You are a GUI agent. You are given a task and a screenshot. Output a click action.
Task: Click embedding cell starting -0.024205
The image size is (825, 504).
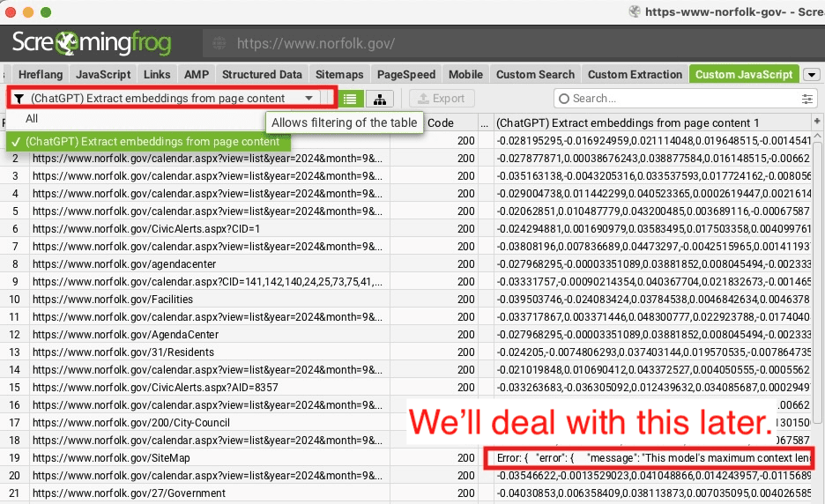click(x=652, y=352)
